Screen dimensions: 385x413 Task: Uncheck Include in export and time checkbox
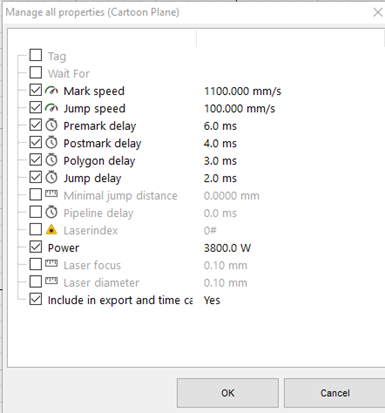point(36,299)
